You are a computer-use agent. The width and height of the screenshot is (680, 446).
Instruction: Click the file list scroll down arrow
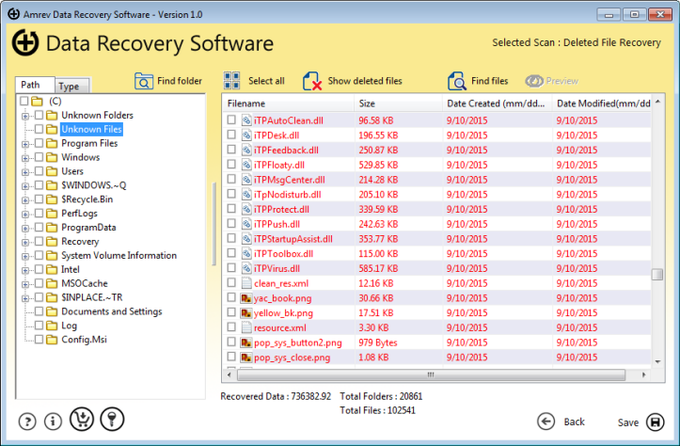click(657, 361)
